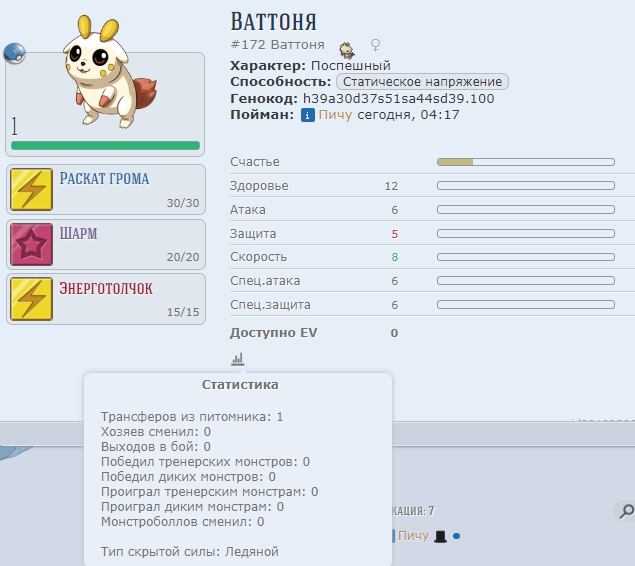Click the Скорость stat bar
The image size is (635, 566).
(526, 257)
